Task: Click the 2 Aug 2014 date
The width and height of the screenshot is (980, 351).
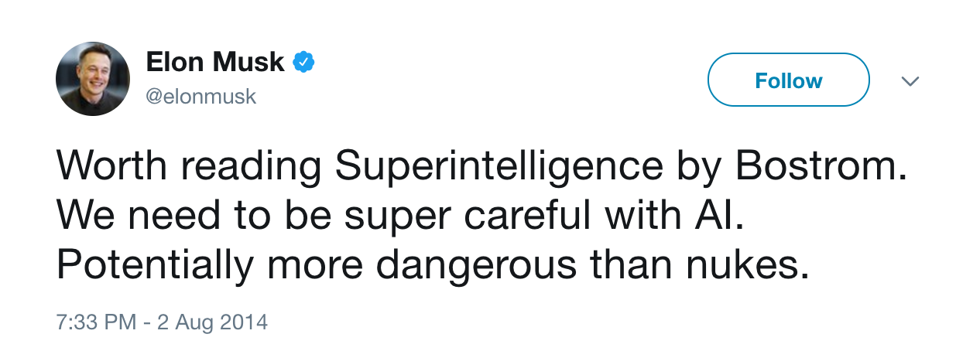Action: 211,321
